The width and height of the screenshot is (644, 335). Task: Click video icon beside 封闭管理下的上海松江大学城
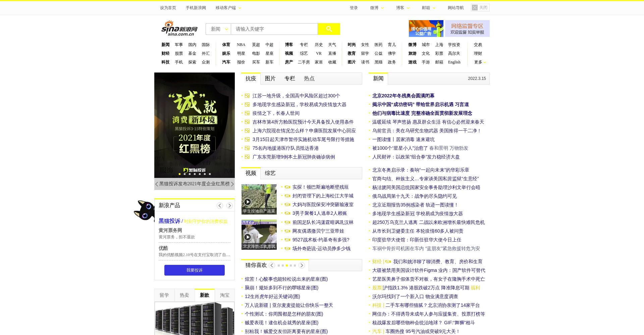pyautogui.click(x=287, y=196)
